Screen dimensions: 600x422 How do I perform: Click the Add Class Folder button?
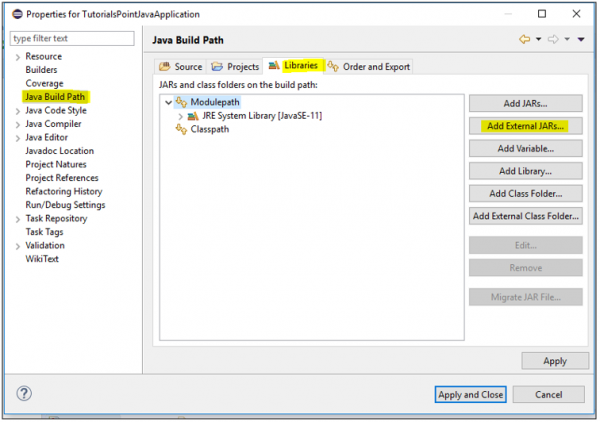[525, 193]
